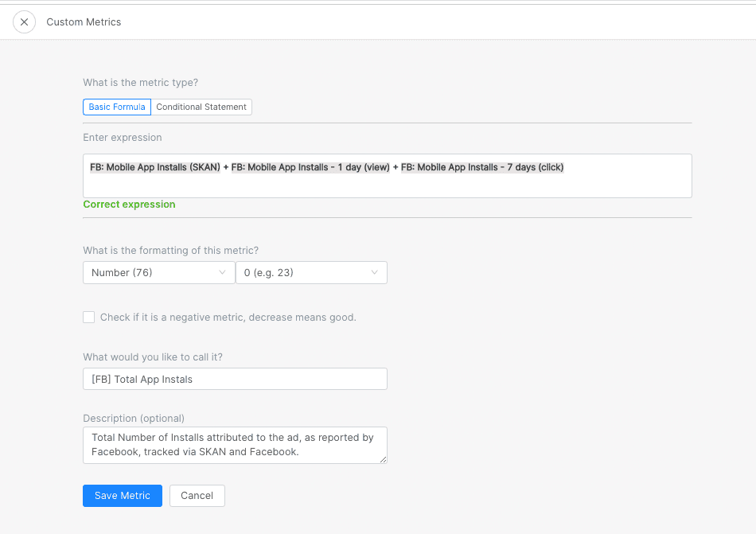This screenshot has width=756, height=534.
Task: Click the 'Correct expression' validation message
Action: pyautogui.click(x=129, y=205)
